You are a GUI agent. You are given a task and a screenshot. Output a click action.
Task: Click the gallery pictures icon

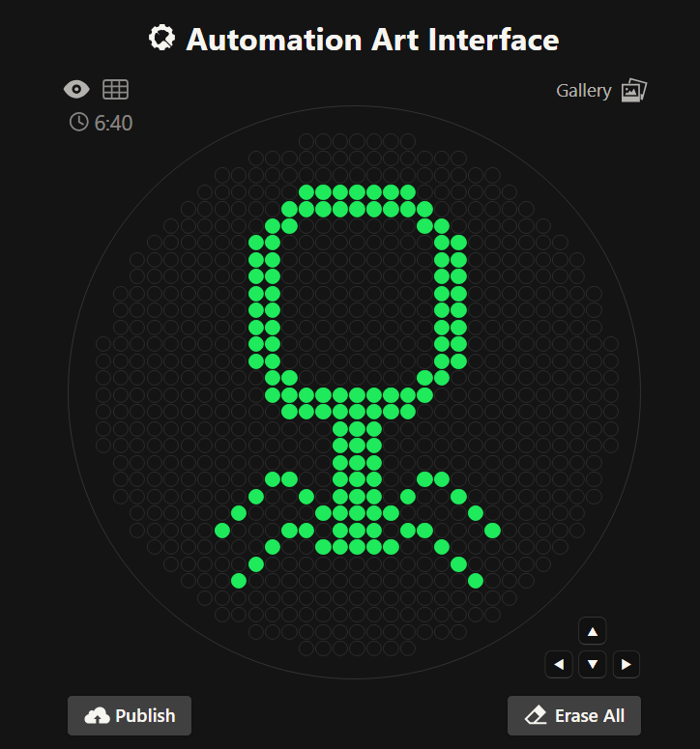(633, 91)
